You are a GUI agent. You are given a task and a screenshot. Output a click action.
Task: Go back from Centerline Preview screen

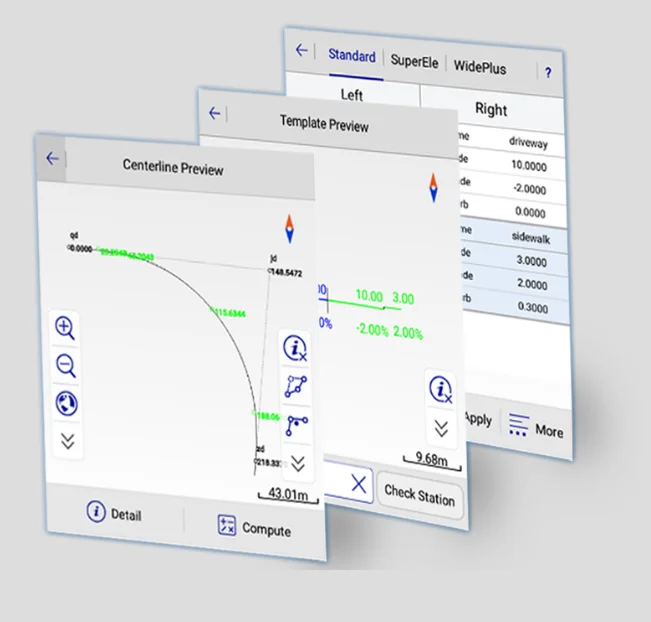pos(52,158)
